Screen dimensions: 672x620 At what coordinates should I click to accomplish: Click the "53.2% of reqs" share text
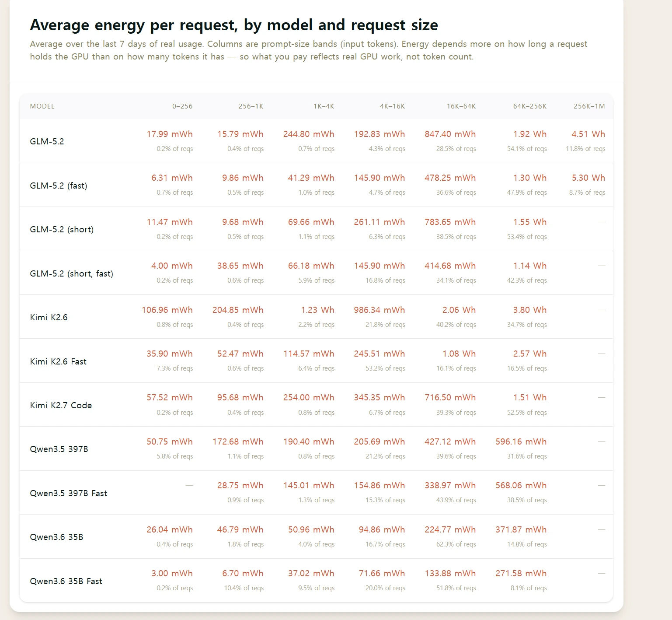(x=385, y=368)
